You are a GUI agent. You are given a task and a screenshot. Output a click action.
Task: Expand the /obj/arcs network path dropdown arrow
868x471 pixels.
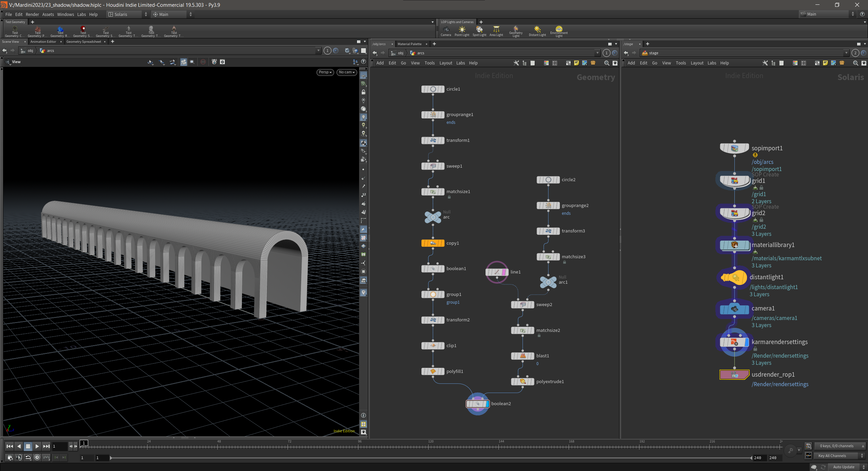[x=597, y=53]
